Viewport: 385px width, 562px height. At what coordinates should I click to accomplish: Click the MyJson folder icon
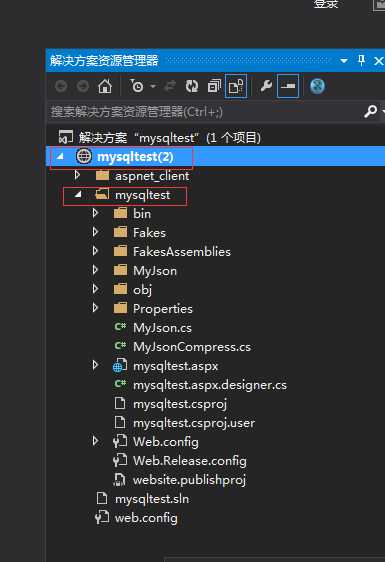[x=120, y=270]
